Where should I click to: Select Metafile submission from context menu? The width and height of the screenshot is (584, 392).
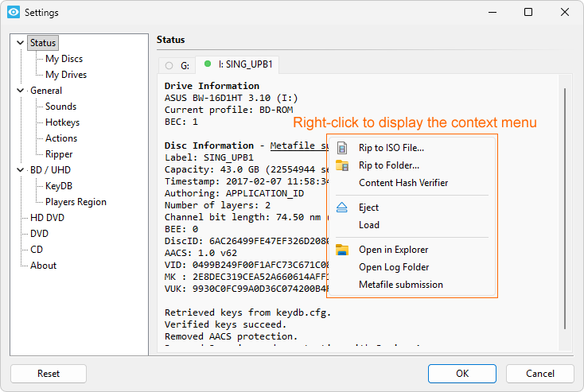(x=401, y=285)
